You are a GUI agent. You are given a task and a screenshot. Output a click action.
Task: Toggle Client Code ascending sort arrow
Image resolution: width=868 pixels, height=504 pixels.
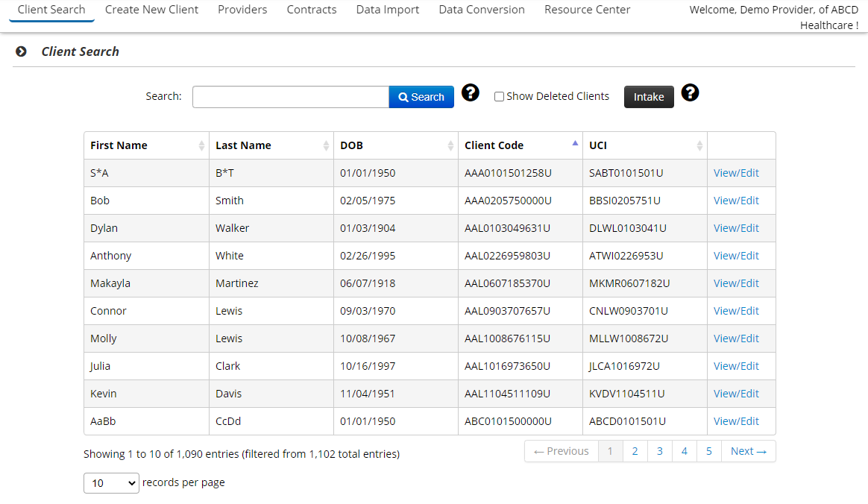click(575, 143)
